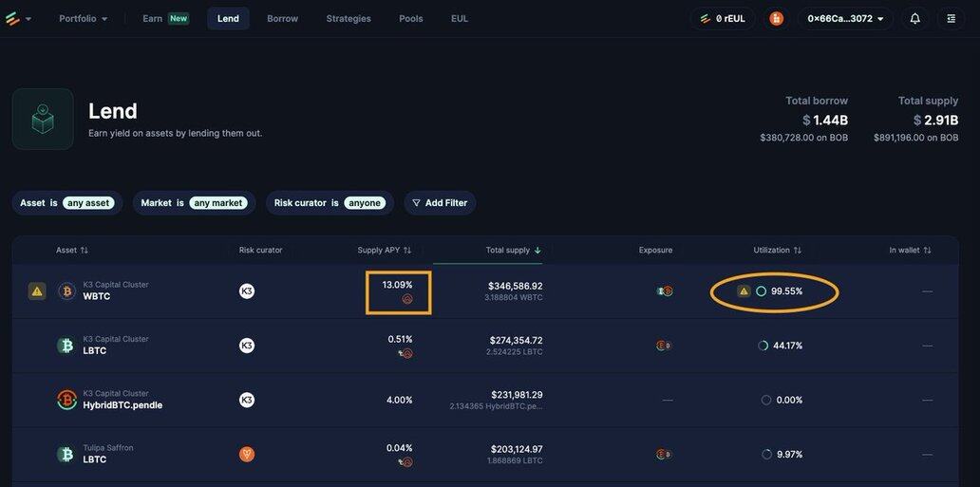Viewport: 980px width, 487px height.
Task: Click the $380,728.00 on BOB total borrow text
Action: coord(803,138)
